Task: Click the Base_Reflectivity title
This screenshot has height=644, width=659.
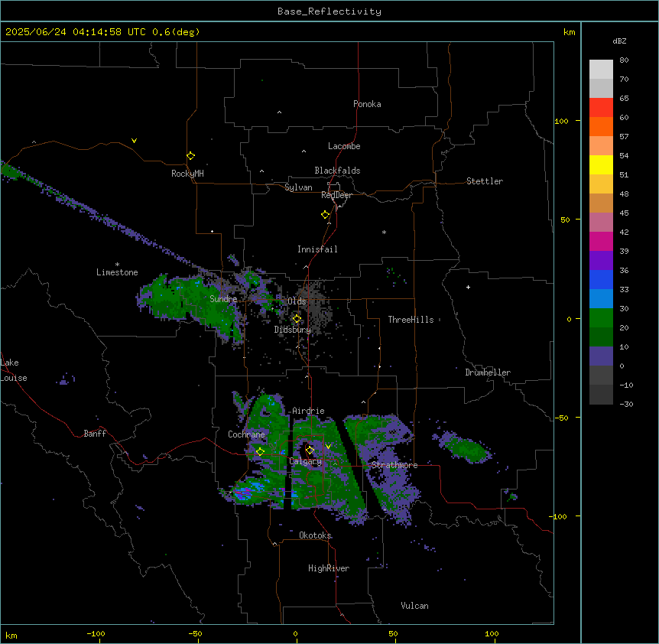Action: click(329, 11)
